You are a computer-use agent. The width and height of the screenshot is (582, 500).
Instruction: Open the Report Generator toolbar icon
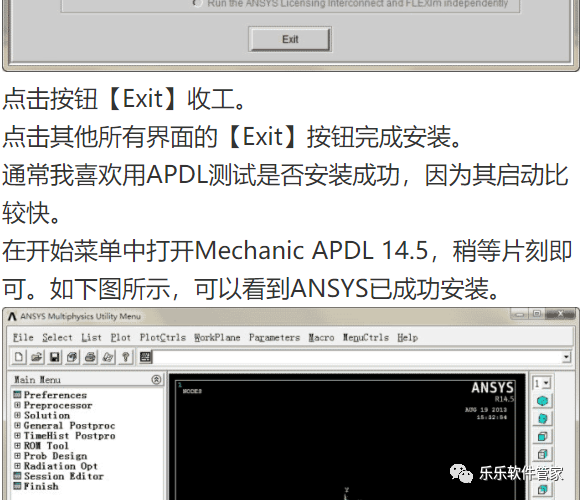tap(108, 357)
